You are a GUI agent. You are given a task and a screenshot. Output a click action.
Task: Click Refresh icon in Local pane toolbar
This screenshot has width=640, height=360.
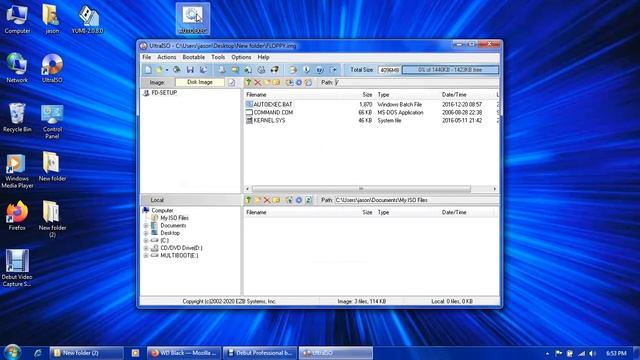(x=309, y=200)
